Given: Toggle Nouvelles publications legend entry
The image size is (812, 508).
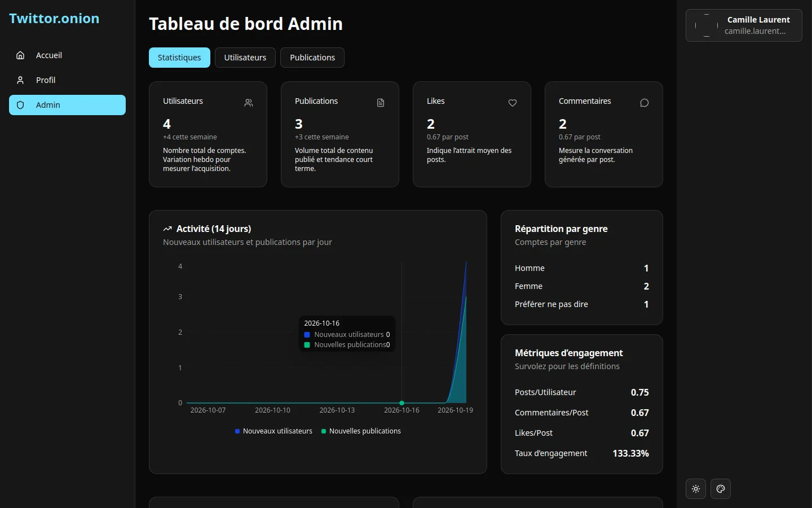Looking at the screenshot, I should 361,431.
